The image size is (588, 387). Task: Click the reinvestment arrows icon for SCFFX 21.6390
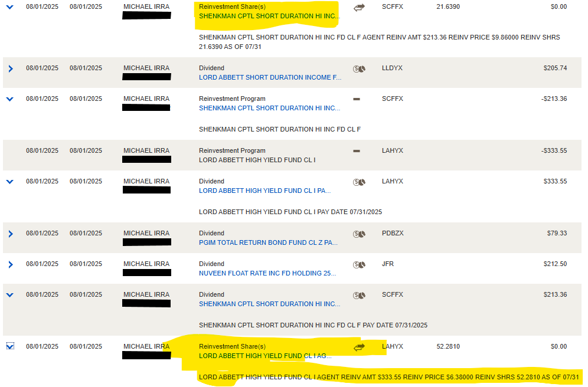click(359, 8)
